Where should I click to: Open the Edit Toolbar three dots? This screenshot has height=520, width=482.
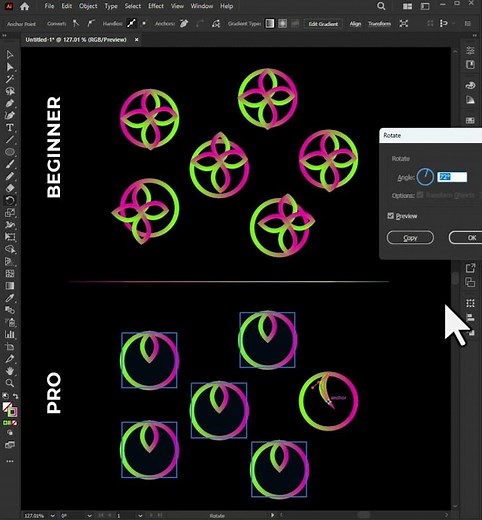[10, 461]
